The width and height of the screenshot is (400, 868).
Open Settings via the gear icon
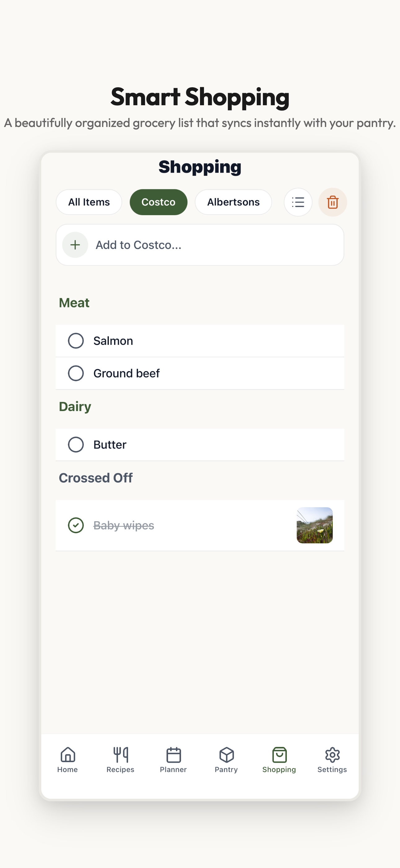[332, 755]
